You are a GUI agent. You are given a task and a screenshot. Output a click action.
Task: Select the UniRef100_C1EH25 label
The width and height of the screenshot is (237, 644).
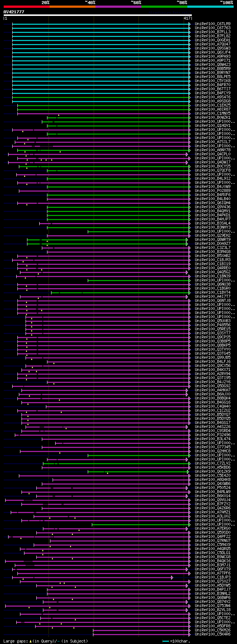point(213,105)
